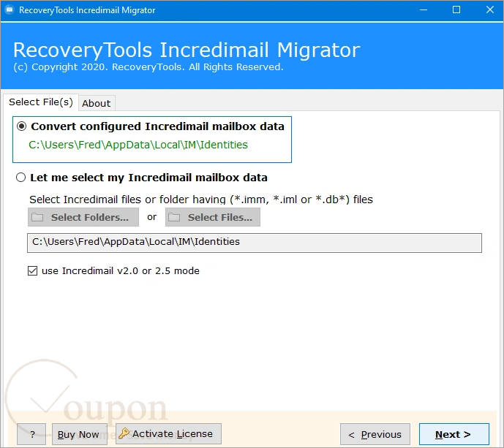Image resolution: width=504 pixels, height=448 pixels.
Task: Open help with the ? button
Action: coord(32,434)
